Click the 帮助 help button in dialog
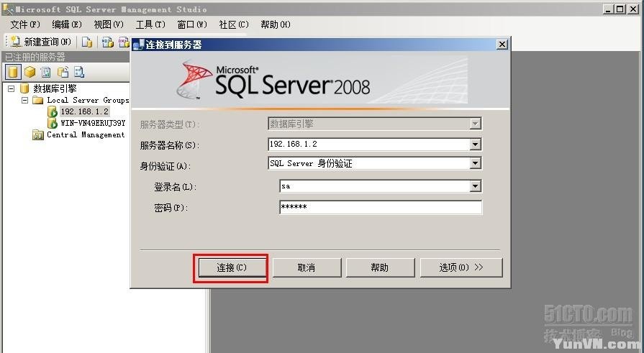The height and width of the screenshot is (353, 644). [380, 267]
